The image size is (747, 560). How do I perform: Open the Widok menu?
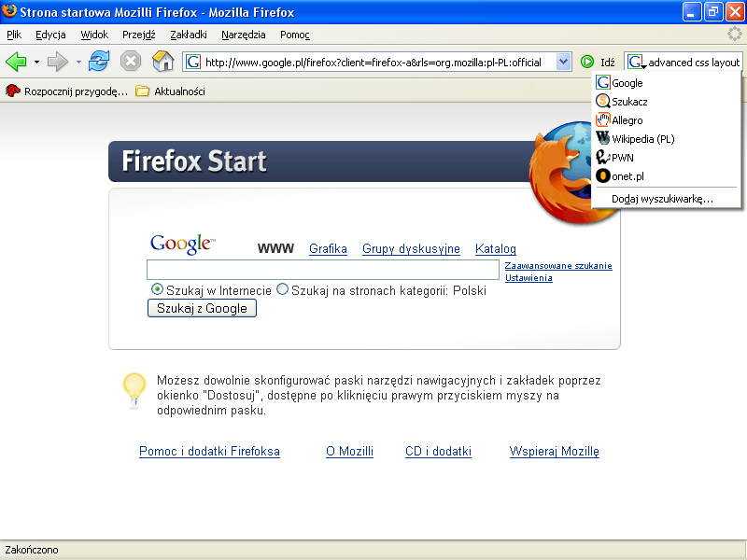coord(94,35)
